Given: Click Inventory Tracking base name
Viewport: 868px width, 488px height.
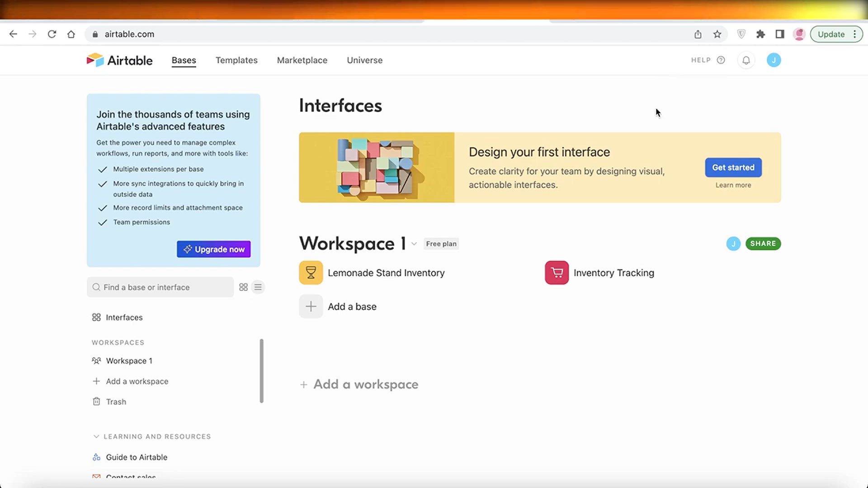Looking at the screenshot, I should [x=614, y=272].
